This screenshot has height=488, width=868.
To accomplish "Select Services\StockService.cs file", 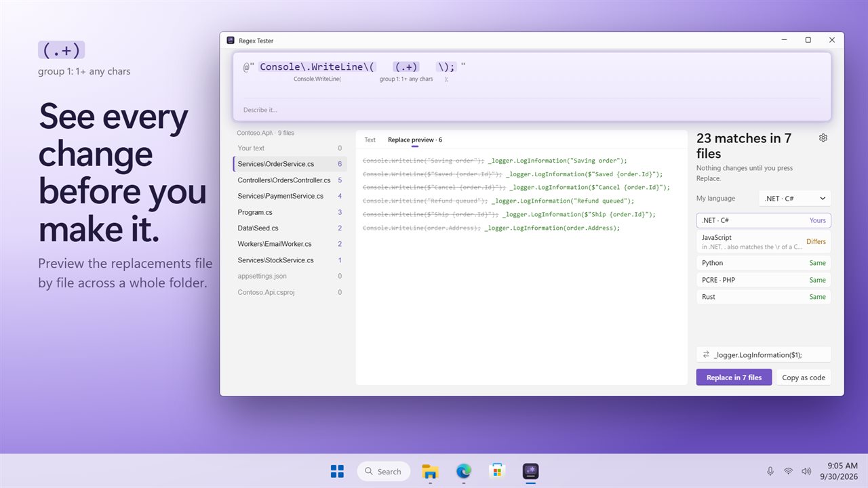I will 290,260.
